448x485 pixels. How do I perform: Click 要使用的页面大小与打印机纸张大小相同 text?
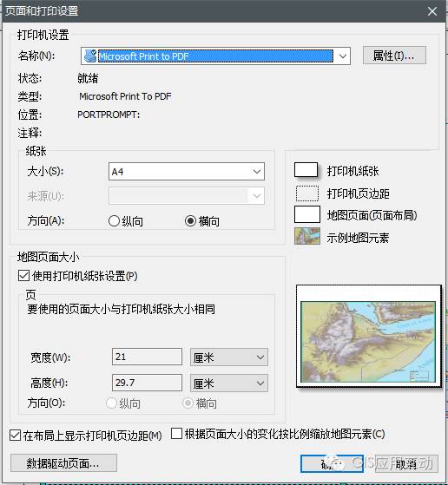(x=121, y=309)
